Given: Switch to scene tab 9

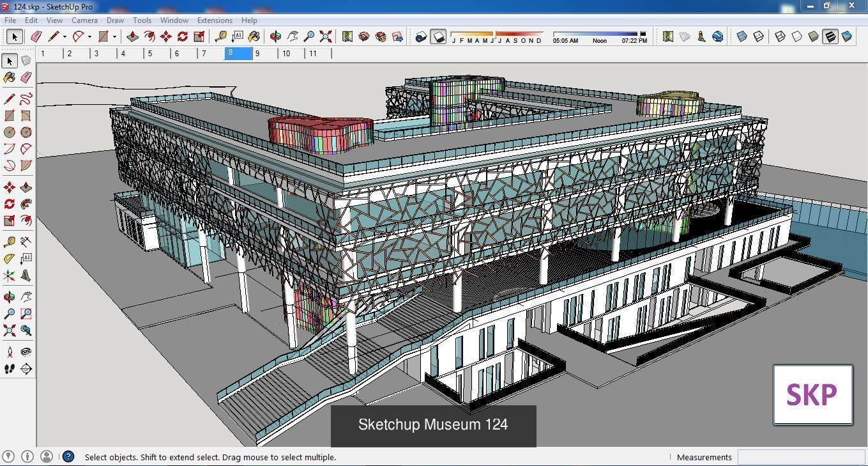Looking at the screenshot, I should [x=265, y=54].
